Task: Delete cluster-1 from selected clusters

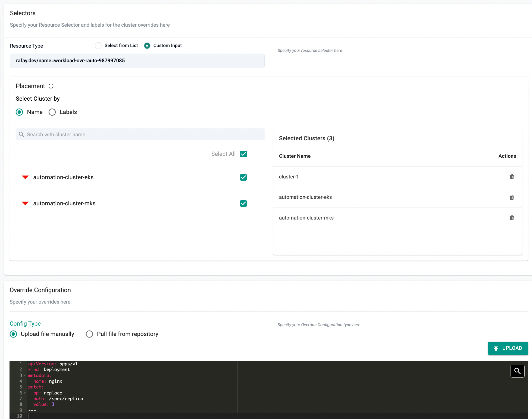Action: (512, 177)
